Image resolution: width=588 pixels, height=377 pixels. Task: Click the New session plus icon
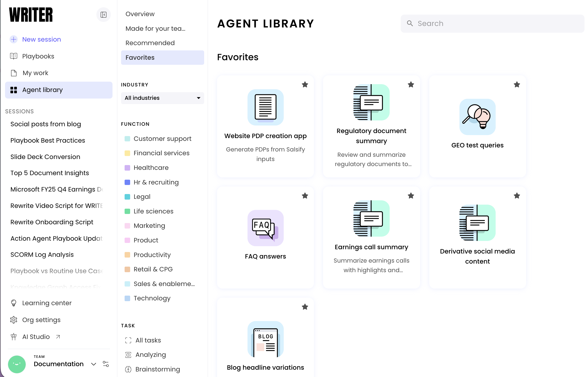(14, 39)
